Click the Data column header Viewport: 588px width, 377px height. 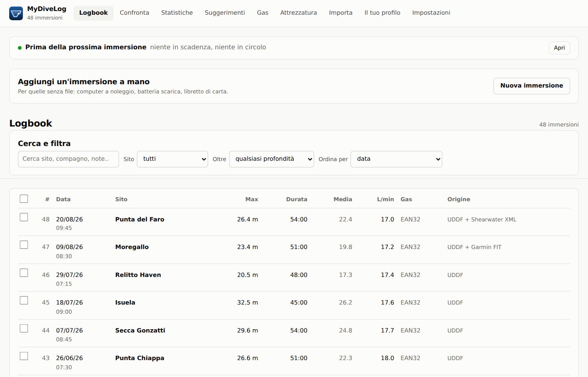click(x=63, y=199)
